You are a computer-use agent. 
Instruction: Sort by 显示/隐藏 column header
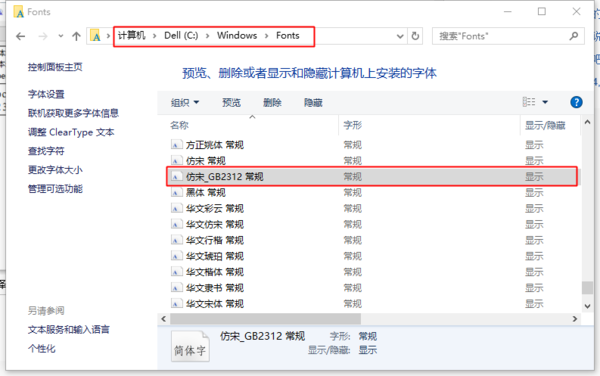click(x=545, y=125)
